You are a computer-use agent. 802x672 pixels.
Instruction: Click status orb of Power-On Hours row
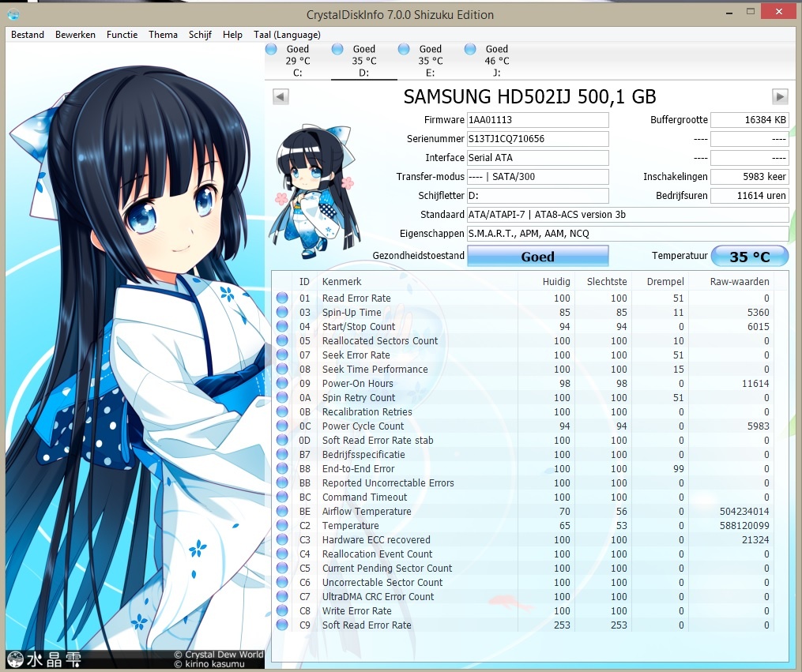coord(282,383)
